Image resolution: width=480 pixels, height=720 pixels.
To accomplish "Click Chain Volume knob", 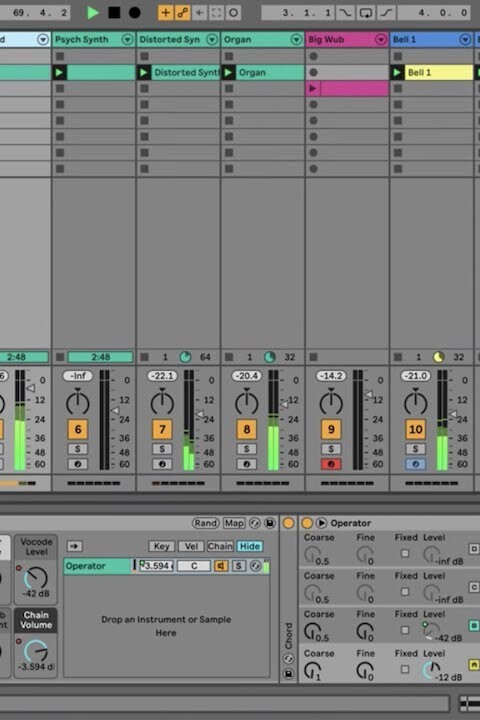I will tap(36, 650).
